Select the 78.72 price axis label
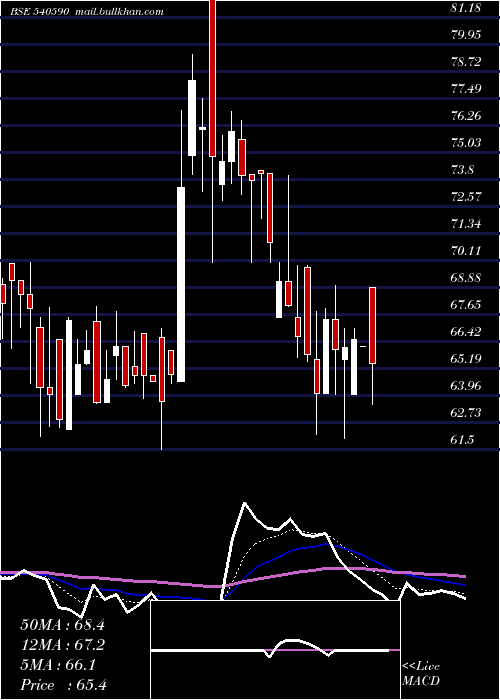Screen dimensions: 500x700 pos(466,62)
